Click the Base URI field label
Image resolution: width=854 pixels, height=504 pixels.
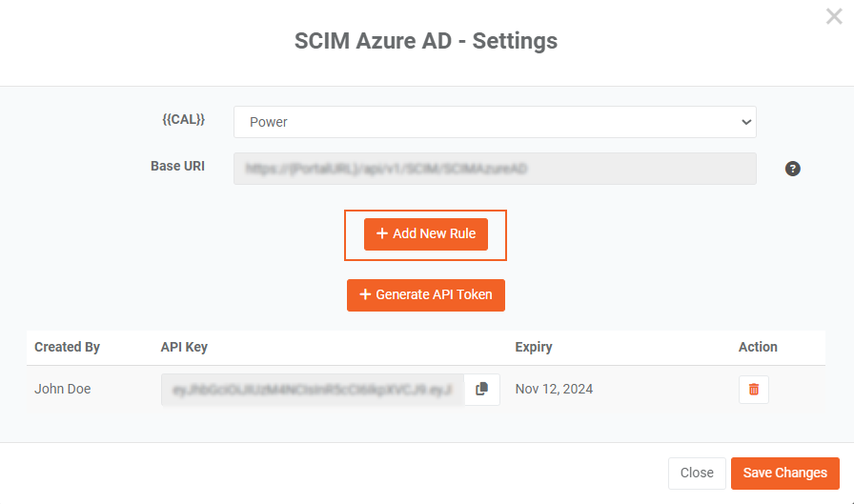tap(177, 166)
